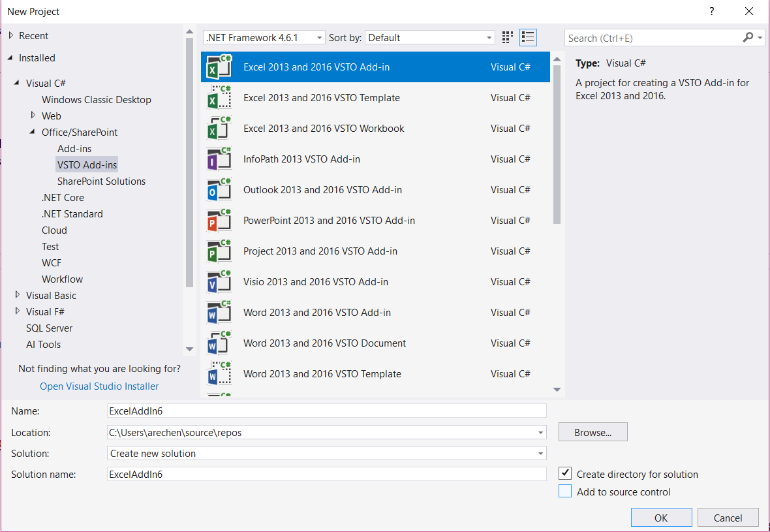Uncheck Create directory for solution
The height and width of the screenshot is (532, 770).
(565, 474)
